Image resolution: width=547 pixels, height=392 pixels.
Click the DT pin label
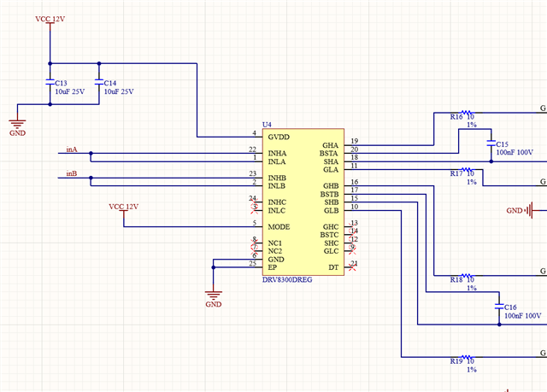click(x=333, y=267)
